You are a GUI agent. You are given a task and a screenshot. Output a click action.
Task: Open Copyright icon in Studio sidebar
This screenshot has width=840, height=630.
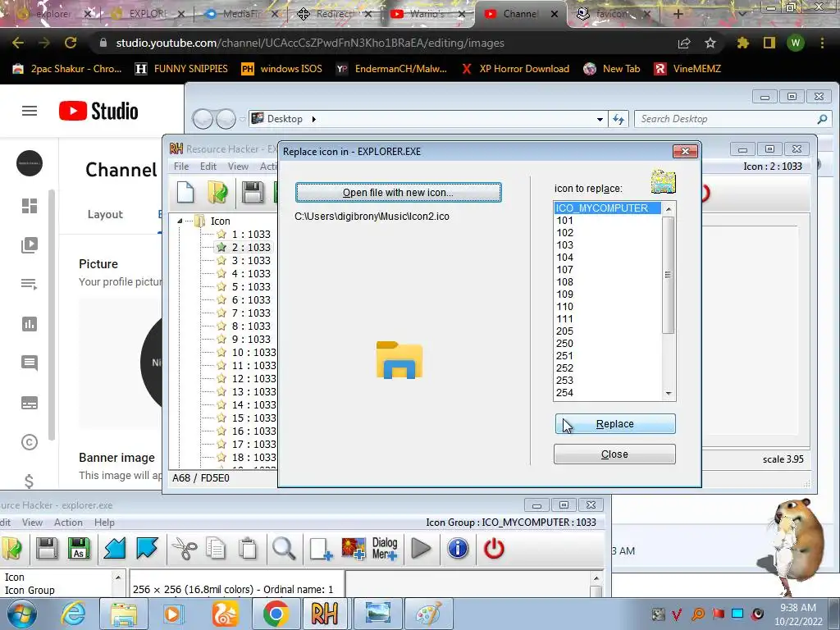tap(30, 442)
